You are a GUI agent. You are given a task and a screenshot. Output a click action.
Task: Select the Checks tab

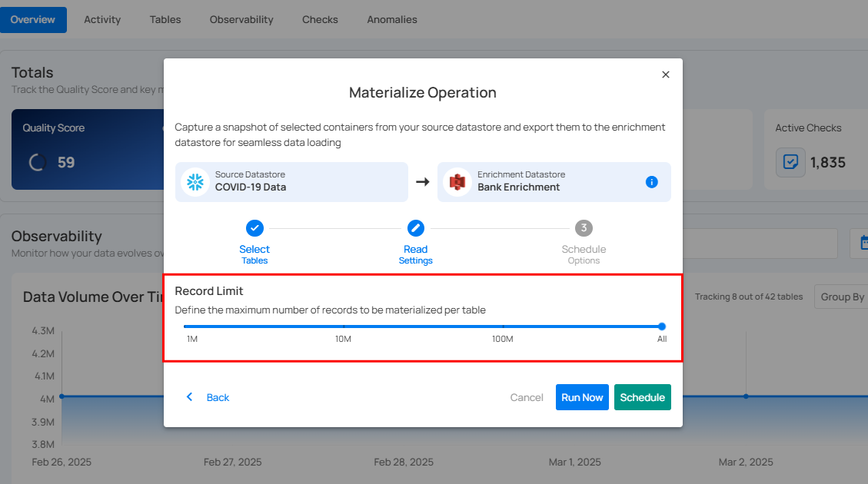[320, 20]
